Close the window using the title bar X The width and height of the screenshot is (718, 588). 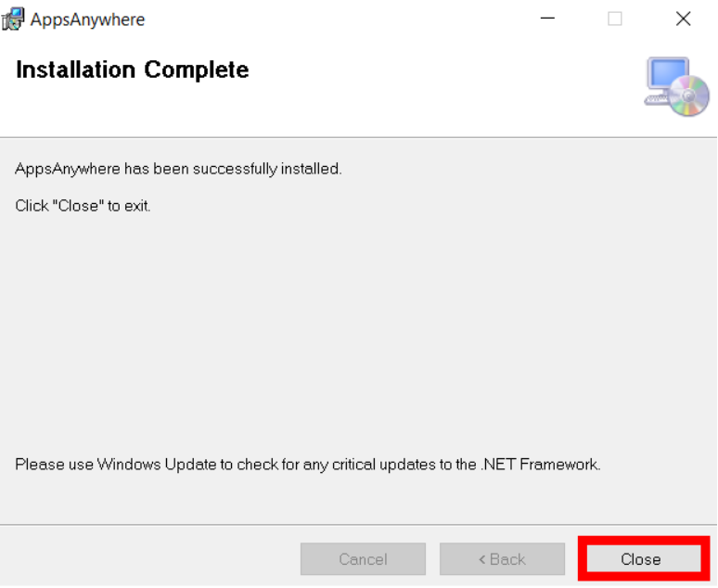[683, 19]
